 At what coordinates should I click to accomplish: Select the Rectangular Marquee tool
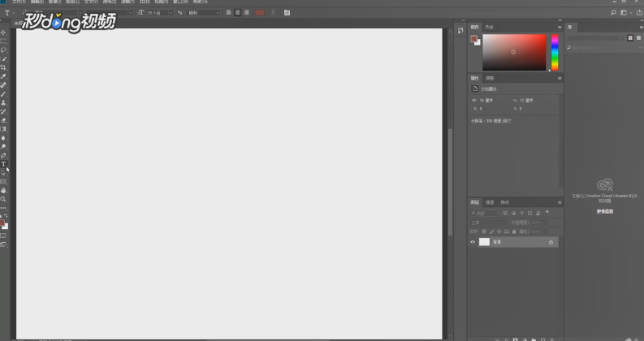pos(3,41)
